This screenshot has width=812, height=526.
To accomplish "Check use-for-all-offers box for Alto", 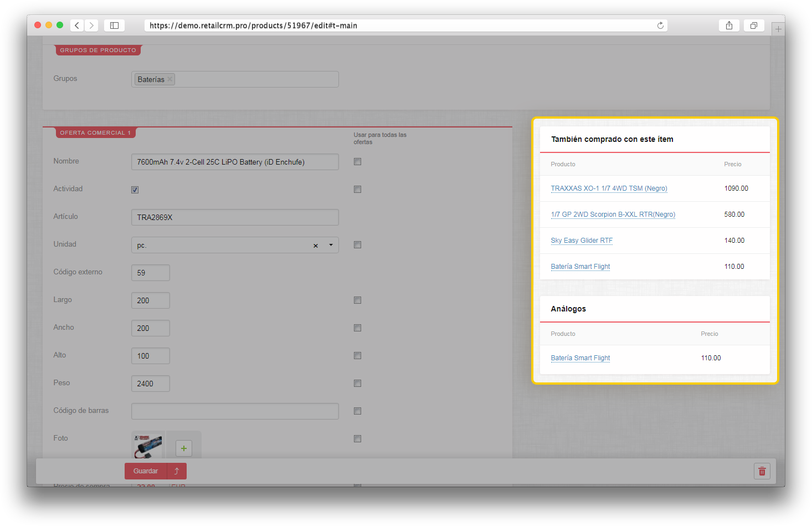I will click(x=358, y=356).
